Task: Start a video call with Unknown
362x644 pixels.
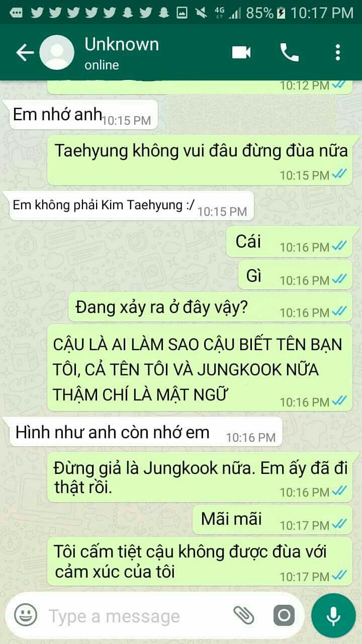Action: (x=241, y=52)
